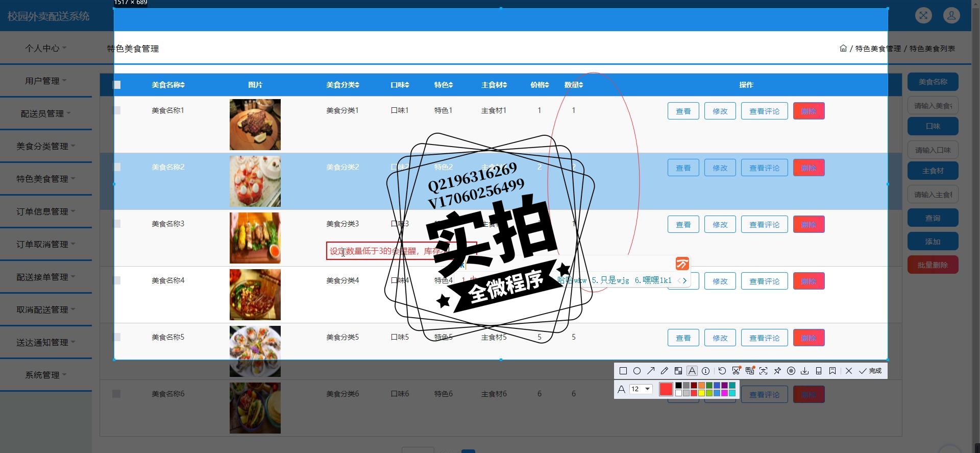Select the mosaic blur tool
The width and height of the screenshot is (980, 453).
pos(678,371)
